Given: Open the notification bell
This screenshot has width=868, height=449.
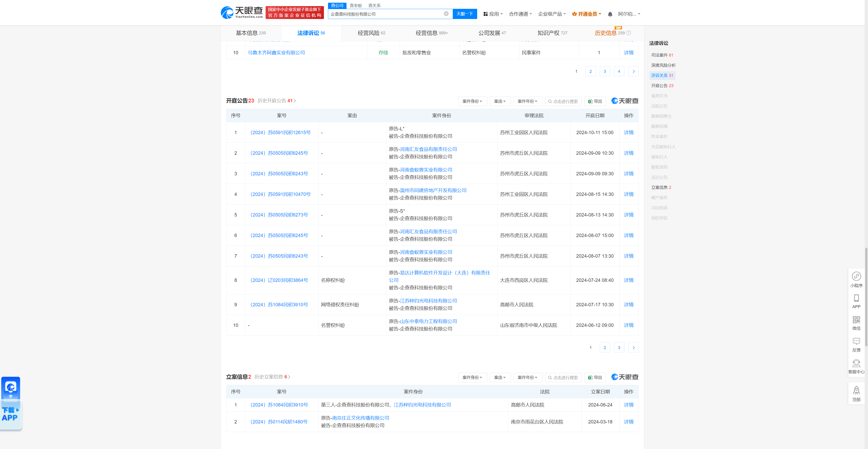Looking at the screenshot, I should tap(610, 14).
